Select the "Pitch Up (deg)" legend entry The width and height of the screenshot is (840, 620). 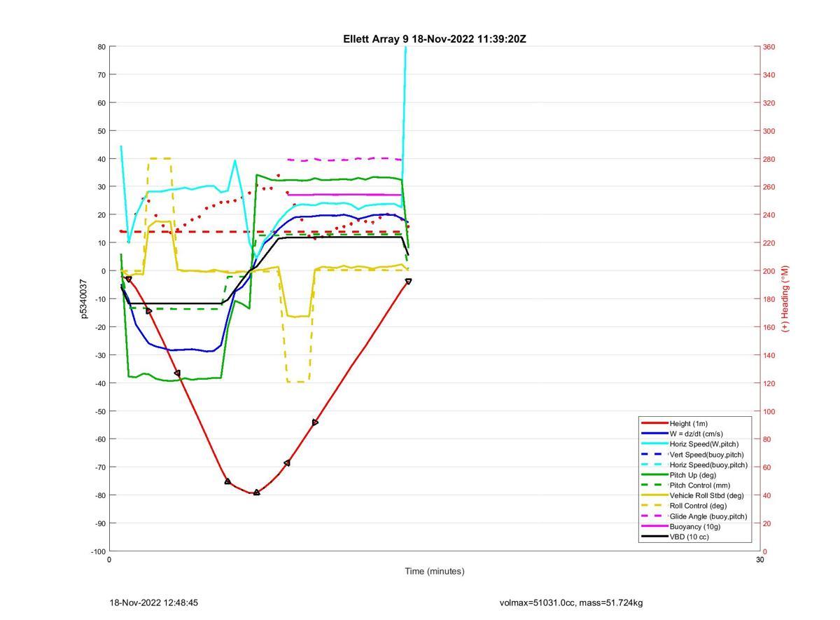click(x=693, y=475)
